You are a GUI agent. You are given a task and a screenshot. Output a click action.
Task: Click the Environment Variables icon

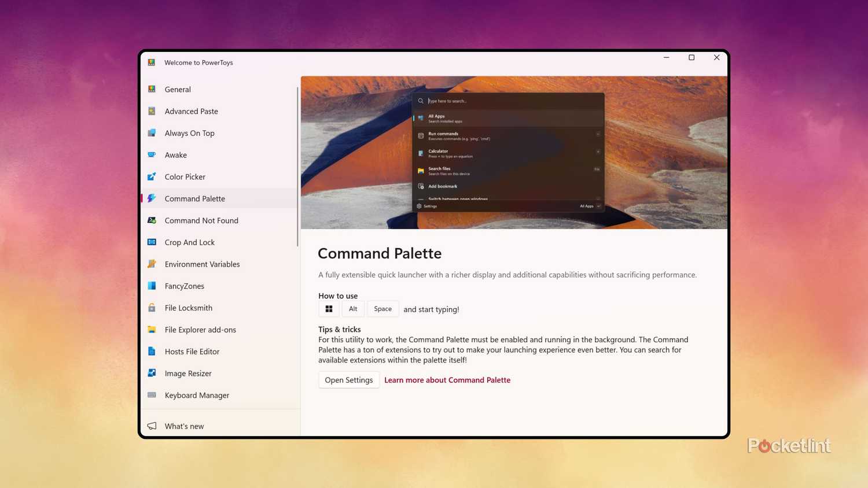(152, 264)
